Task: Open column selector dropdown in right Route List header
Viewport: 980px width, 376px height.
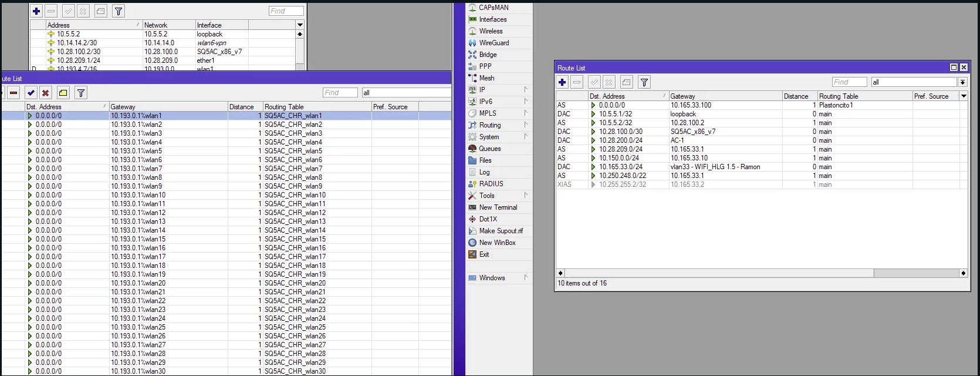Action: click(964, 96)
